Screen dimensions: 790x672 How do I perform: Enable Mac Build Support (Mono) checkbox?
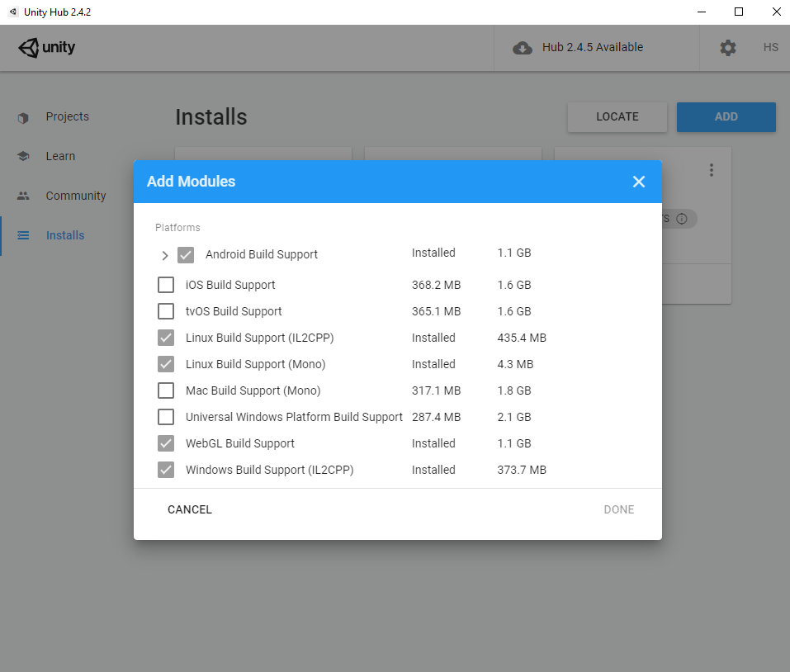(x=166, y=390)
